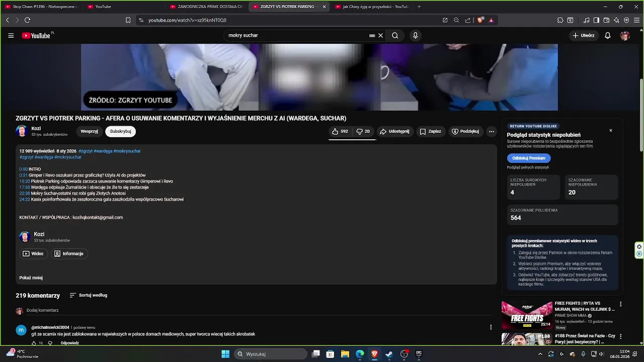Open Sortuj według comment sorting
This screenshot has height=362, width=644.
coord(89,296)
